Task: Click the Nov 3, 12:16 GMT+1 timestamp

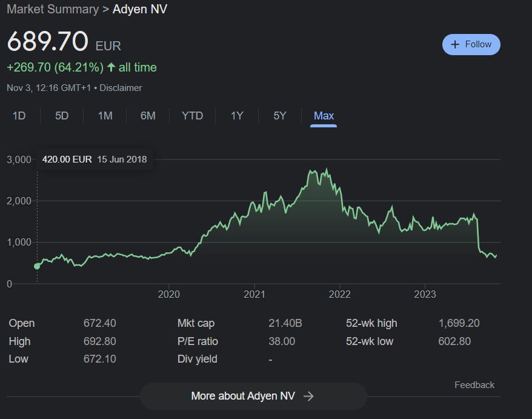Action: [x=49, y=88]
